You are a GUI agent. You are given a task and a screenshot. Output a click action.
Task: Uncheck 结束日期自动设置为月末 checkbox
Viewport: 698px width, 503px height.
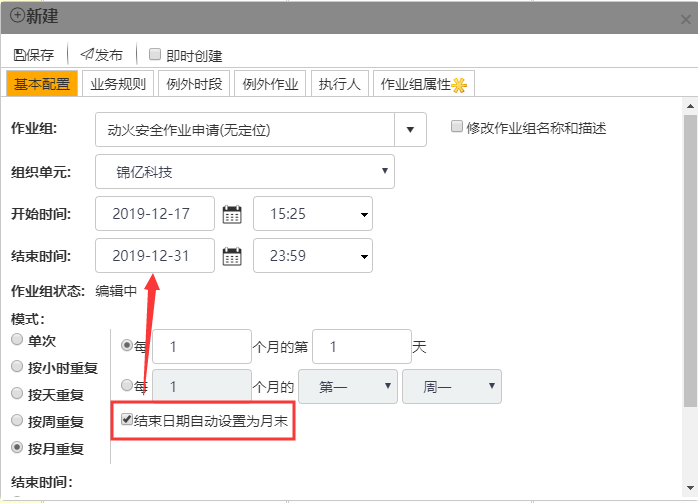(127, 420)
